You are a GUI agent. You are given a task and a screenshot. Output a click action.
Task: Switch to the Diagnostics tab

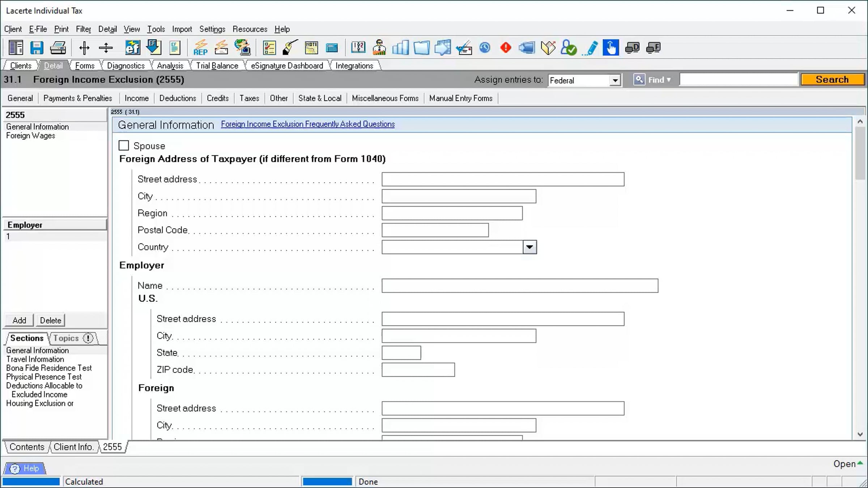126,65
